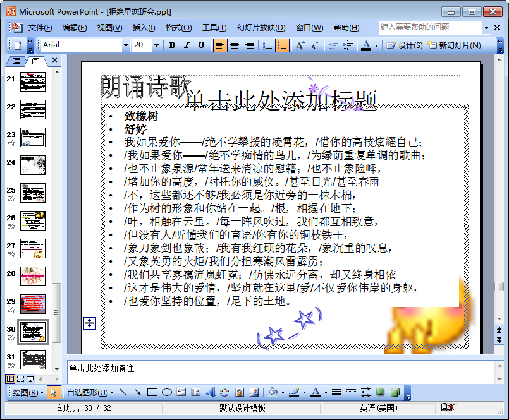Open the 工具(T) menu

pos(214,28)
